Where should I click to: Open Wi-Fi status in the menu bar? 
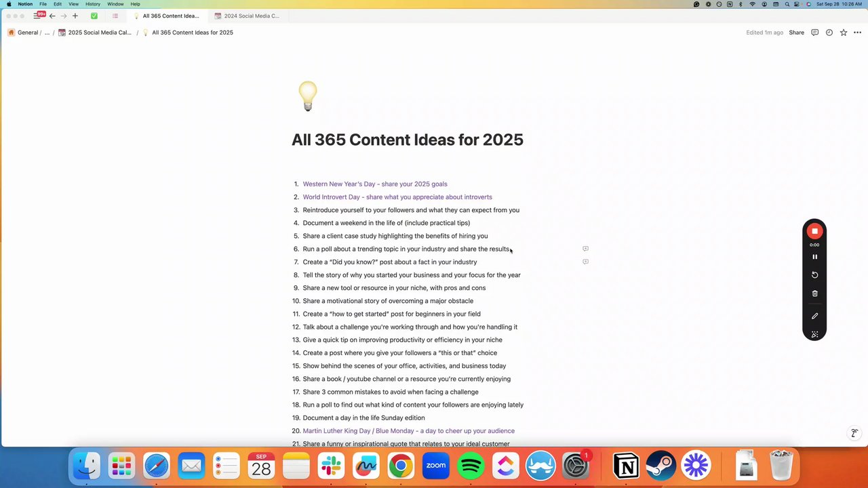point(753,4)
